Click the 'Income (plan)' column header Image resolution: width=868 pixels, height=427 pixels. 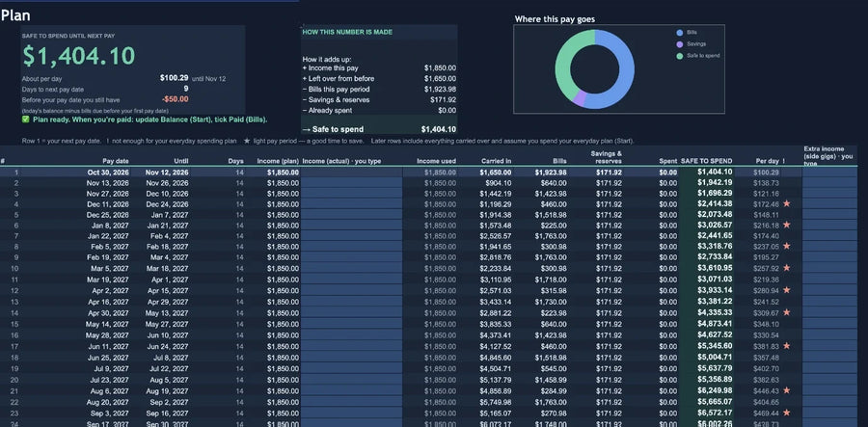(278, 161)
